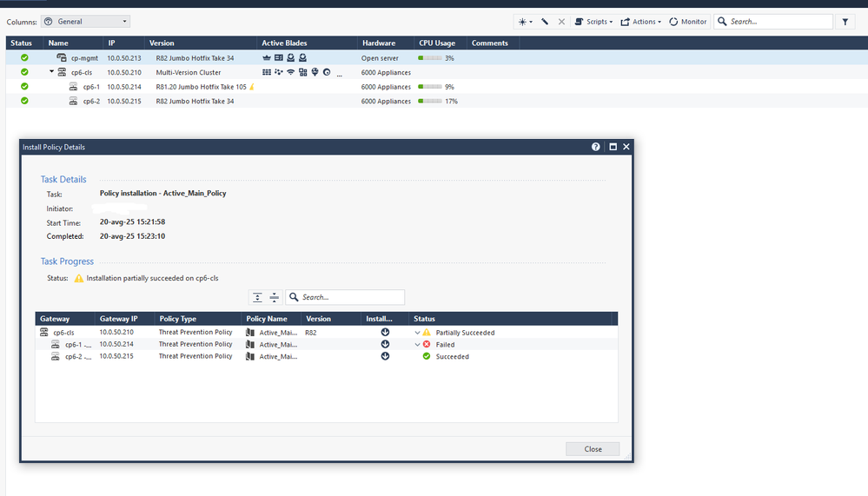
Task: Click the Search field in Install Policy Details
Action: 351,297
